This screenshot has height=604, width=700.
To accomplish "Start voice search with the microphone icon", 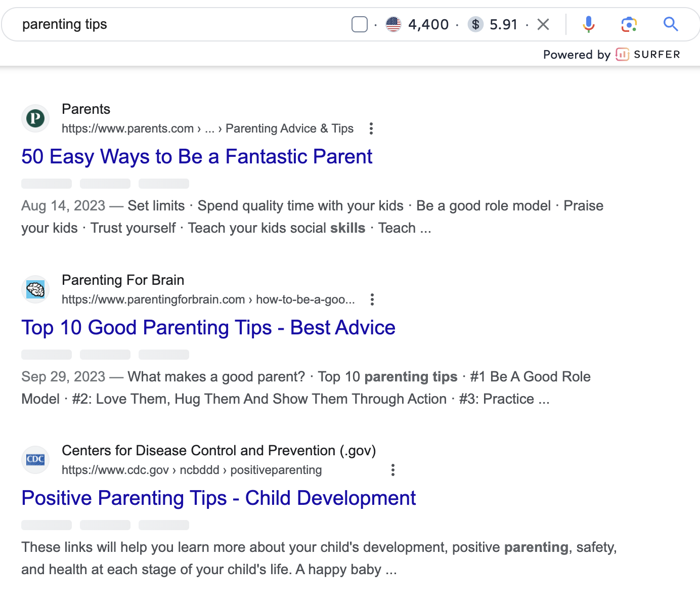I will [x=589, y=24].
